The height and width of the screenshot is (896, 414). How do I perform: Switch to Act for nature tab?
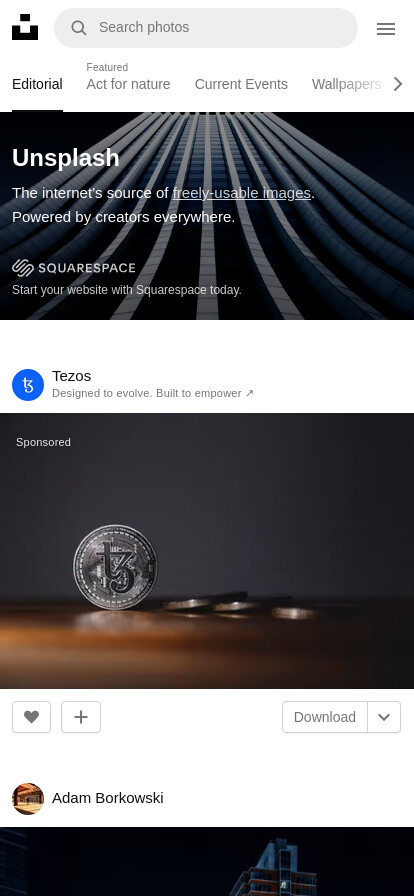[x=128, y=84]
